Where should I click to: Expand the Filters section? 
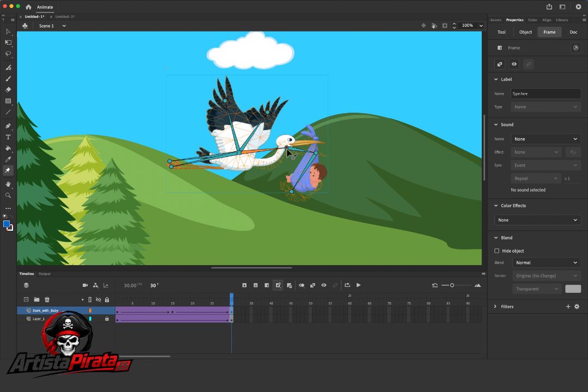pyautogui.click(x=495, y=307)
